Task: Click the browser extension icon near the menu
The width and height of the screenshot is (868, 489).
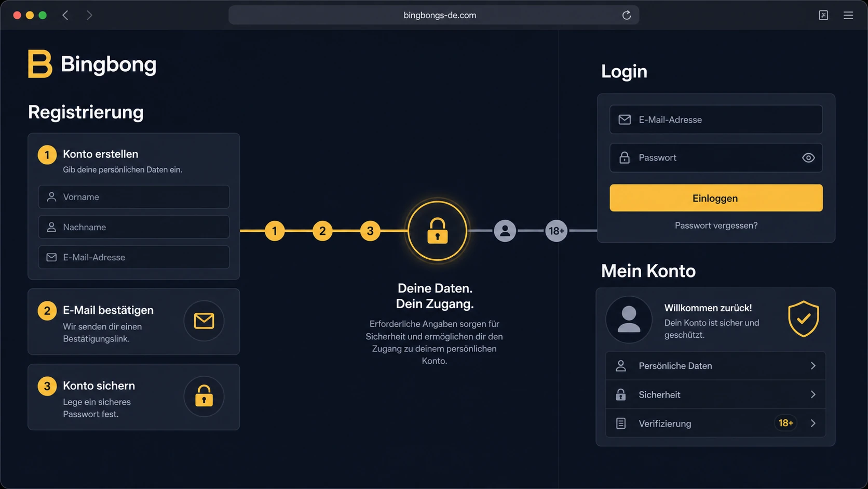Action: click(x=823, y=15)
